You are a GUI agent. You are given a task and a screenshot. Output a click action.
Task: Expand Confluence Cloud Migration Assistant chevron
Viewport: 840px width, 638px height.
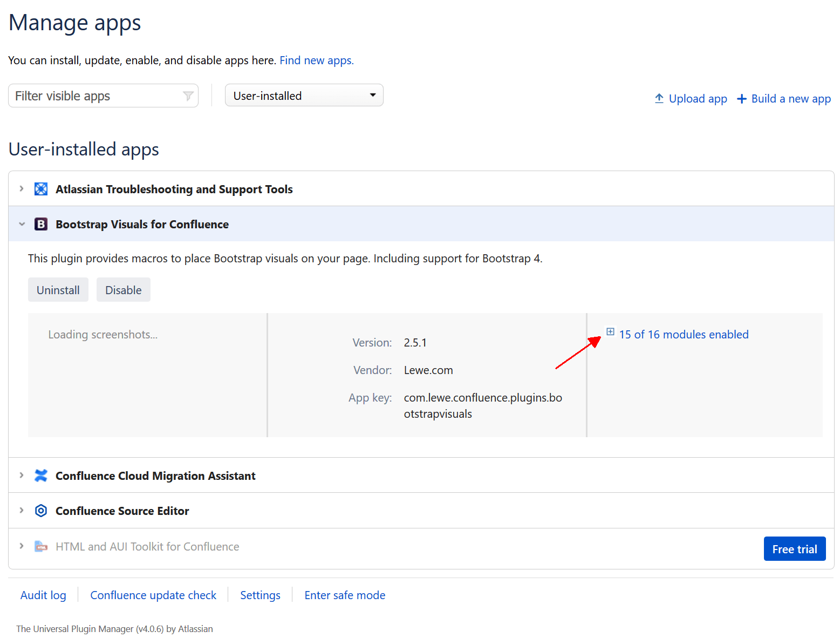point(22,476)
